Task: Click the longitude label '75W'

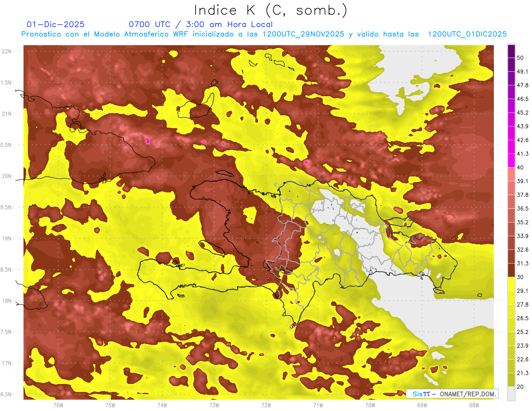Action: pyautogui.click(x=110, y=405)
